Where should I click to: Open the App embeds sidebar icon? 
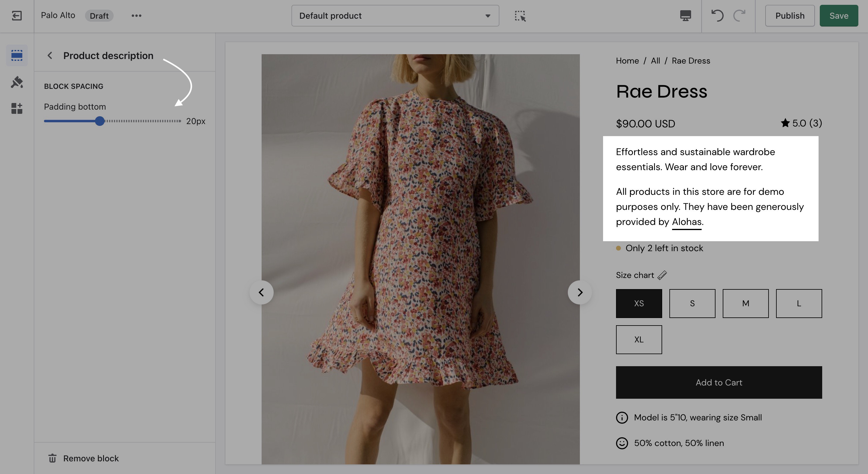click(17, 108)
